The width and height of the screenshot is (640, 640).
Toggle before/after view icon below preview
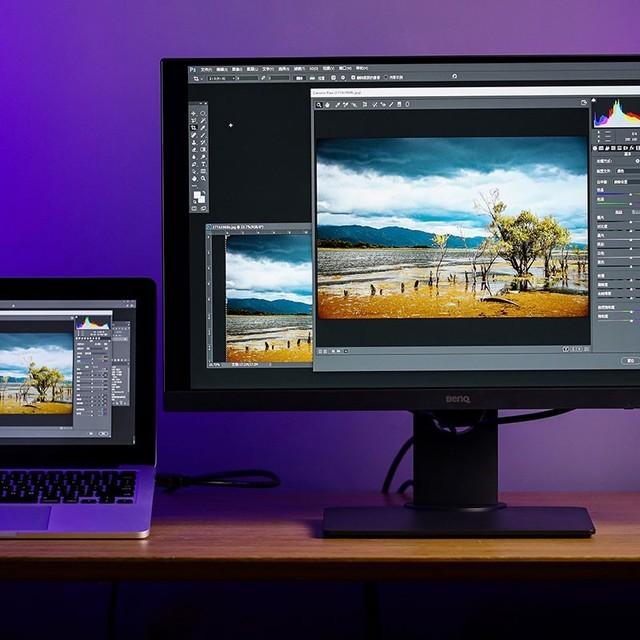(566, 349)
